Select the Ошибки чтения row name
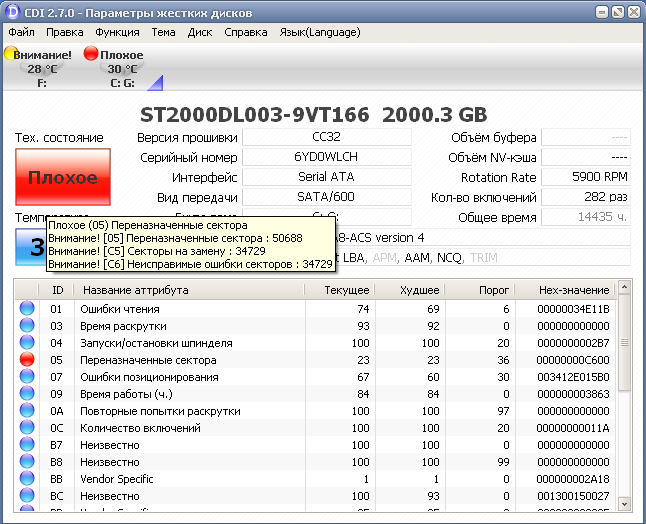Screen dimensions: 646x524 tap(120, 309)
